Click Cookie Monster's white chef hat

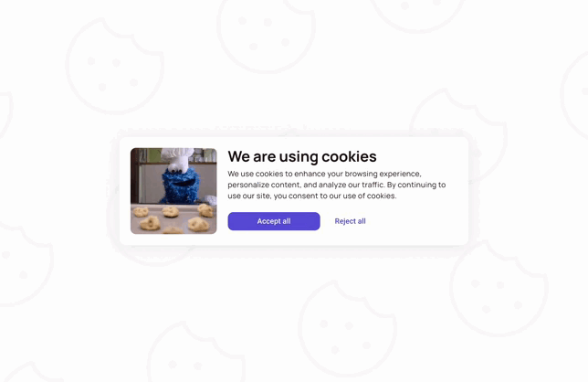(178, 157)
